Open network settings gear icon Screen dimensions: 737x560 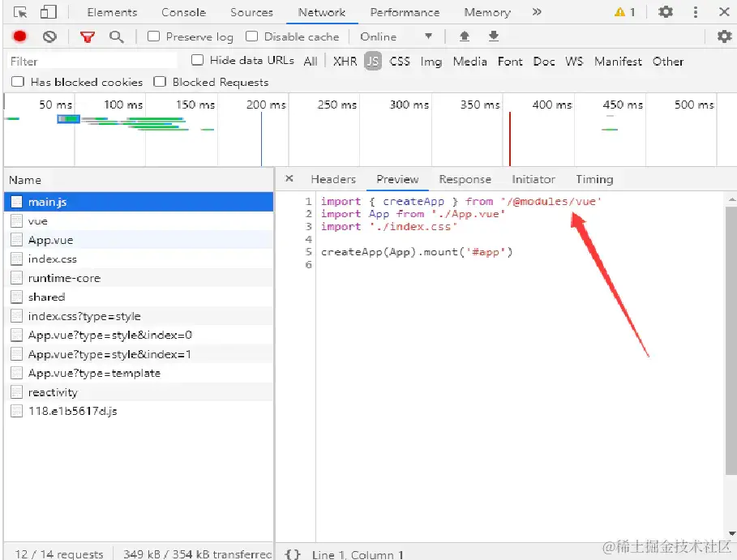coord(724,36)
